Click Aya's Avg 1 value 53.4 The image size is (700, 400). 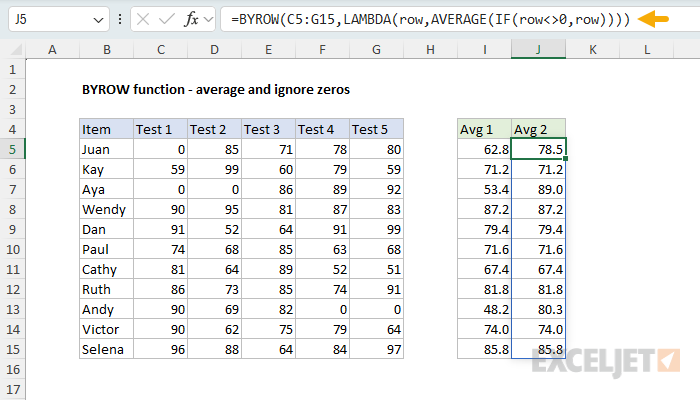(485, 190)
